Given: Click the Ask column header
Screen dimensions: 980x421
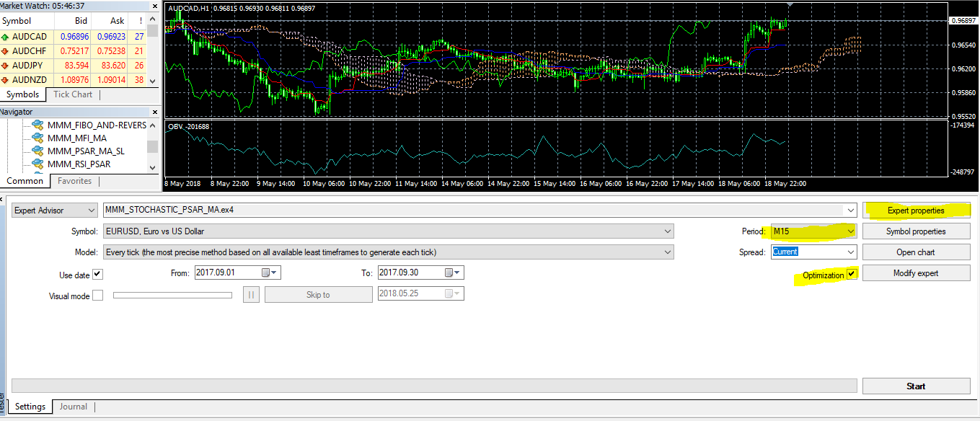Looking at the screenshot, I should 118,21.
